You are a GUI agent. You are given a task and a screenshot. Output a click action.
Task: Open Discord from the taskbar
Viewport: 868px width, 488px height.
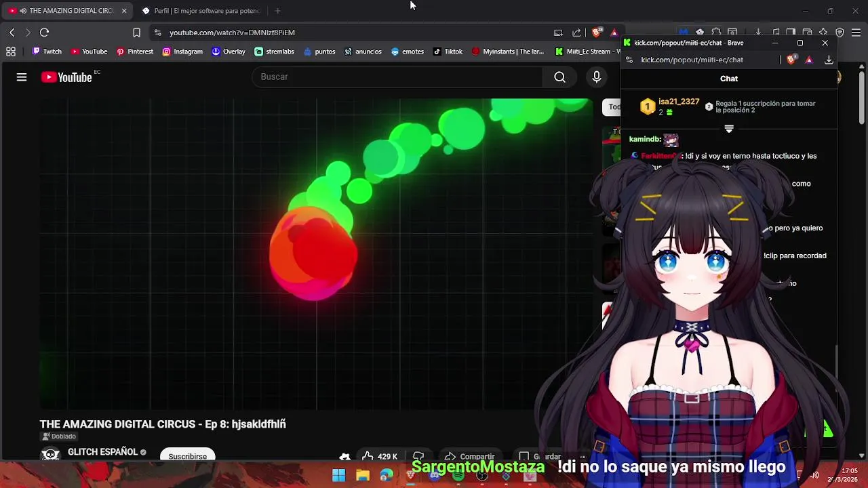(435, 475)
